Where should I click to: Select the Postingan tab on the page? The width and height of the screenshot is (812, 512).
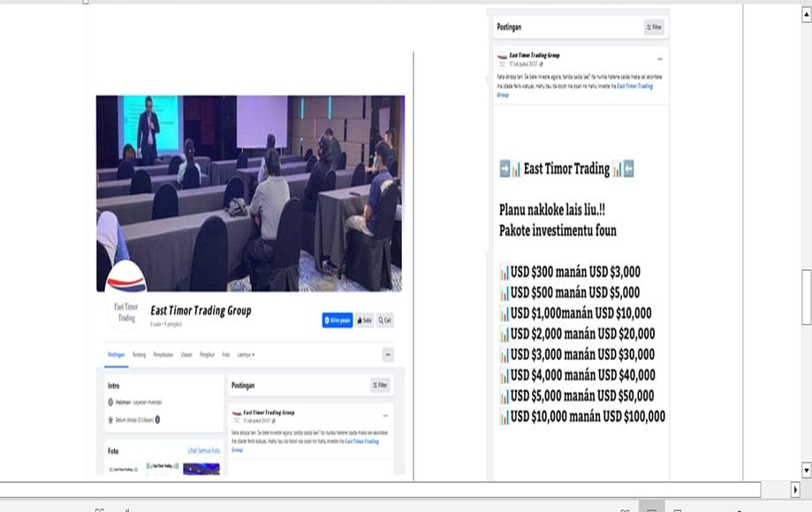[x=116, y=355]
